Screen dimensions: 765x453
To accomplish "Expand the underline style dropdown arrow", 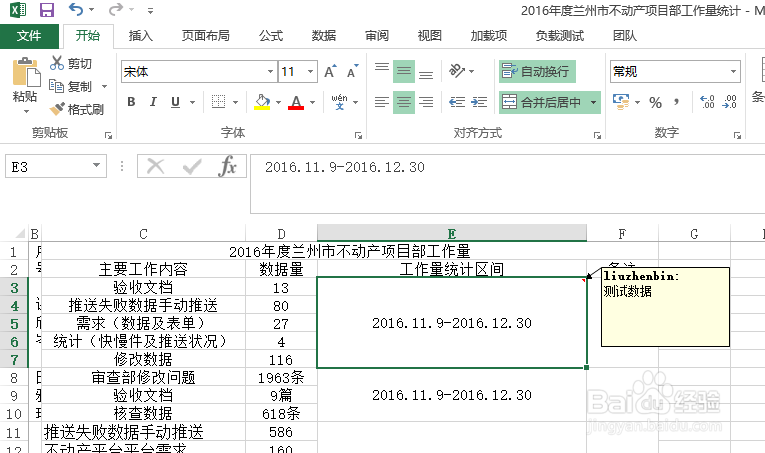I will pos(192,102).
